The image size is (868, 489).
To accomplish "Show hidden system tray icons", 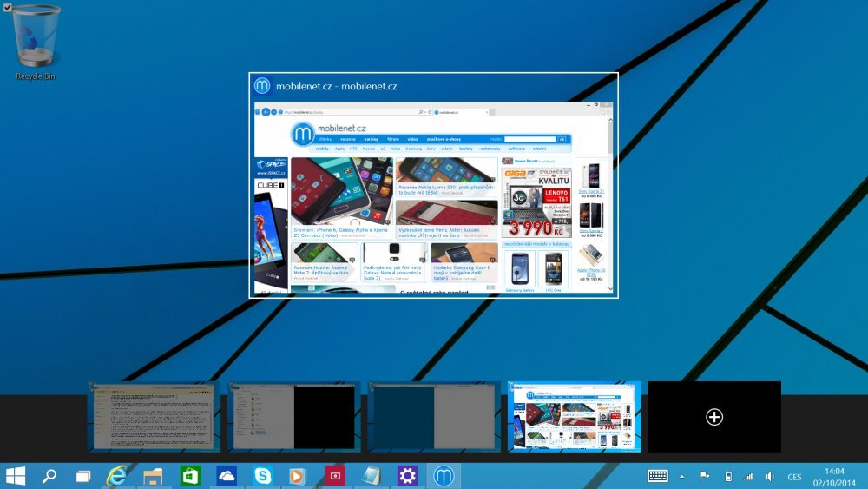I will pyautogui.click(x=682, y=476).
